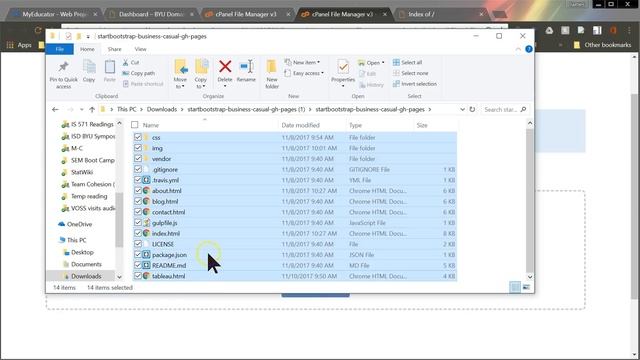640x360 pixels.
Task: Delete selected items with red X
Action: point(225,66)
